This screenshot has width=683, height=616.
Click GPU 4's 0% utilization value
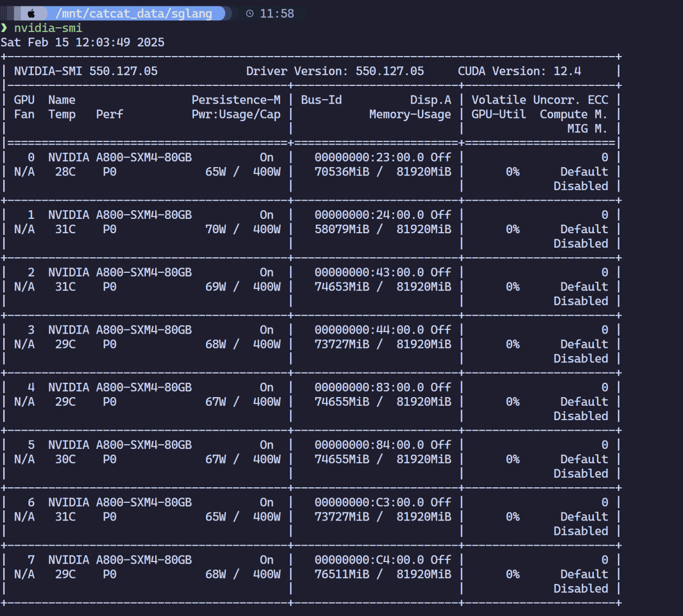point(513,402)
